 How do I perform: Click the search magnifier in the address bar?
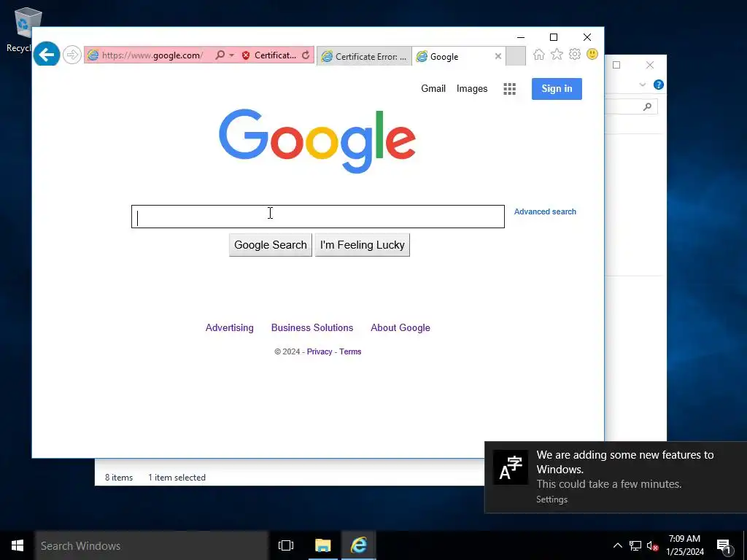[220, 55]
